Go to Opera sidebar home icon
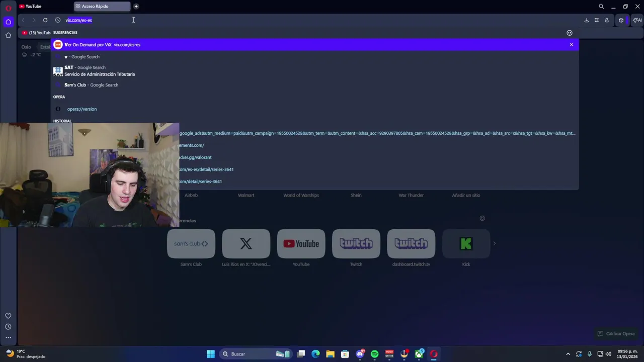The height and width of the screenshot is (362, 644). click(8, 22)
